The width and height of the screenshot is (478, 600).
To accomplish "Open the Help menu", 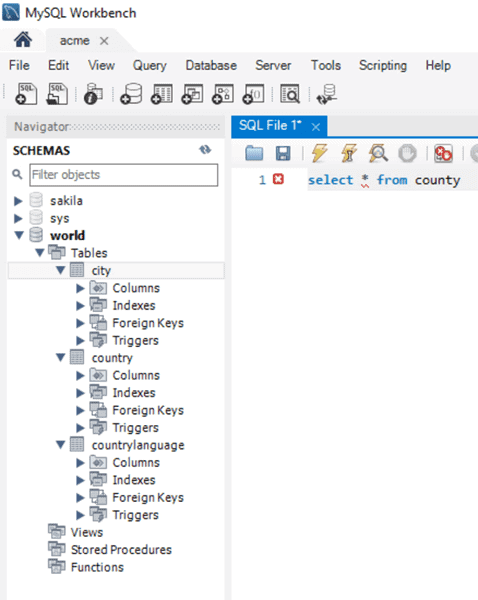I will [x=438, y=65].
